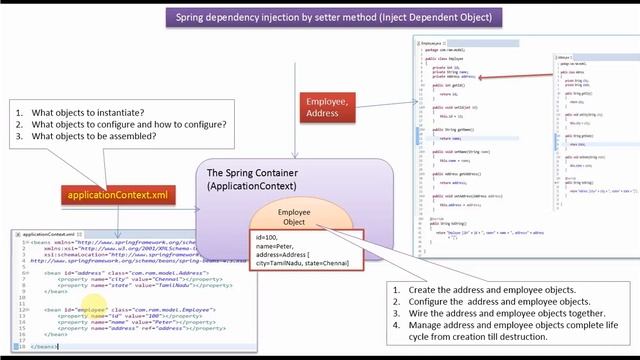
Task: Select the Address.java editor tab
Action: click(564, 58)
